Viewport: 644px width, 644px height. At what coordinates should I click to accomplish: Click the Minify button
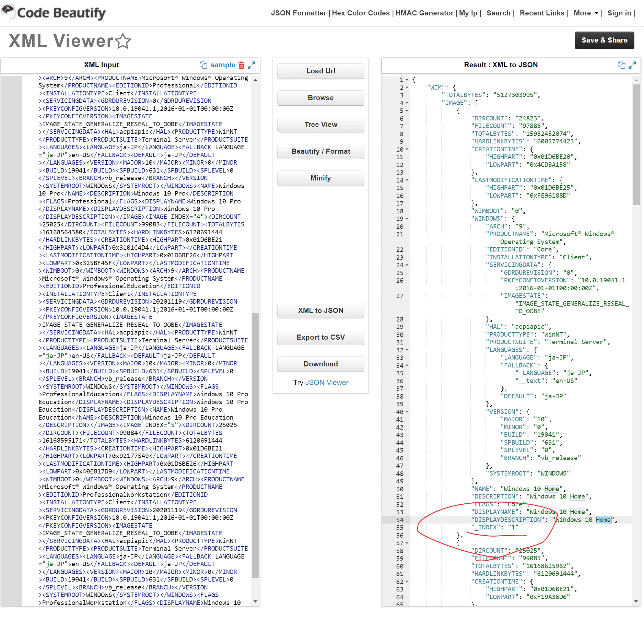[320, 178]
